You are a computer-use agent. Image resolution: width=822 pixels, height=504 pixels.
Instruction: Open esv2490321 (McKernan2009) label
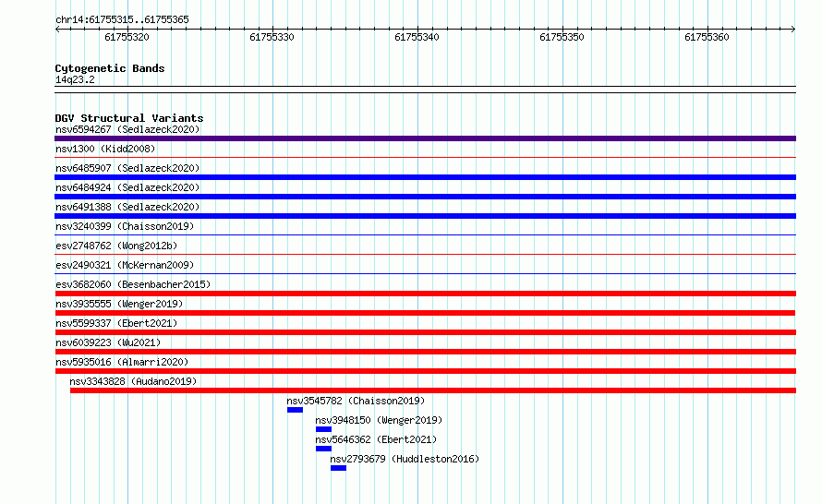(x=125, y=265)
